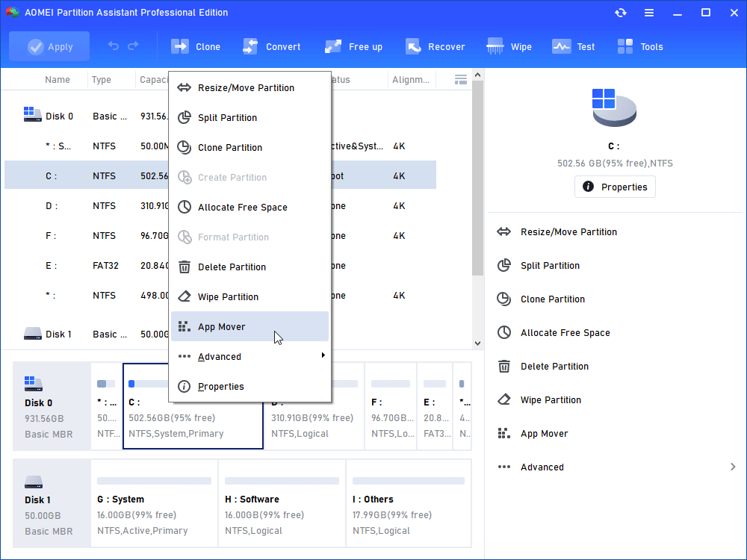The width and height of the screenshot is (747, 560).
Task: Click the trash icon in the right panel
Action: click(504, 366)
